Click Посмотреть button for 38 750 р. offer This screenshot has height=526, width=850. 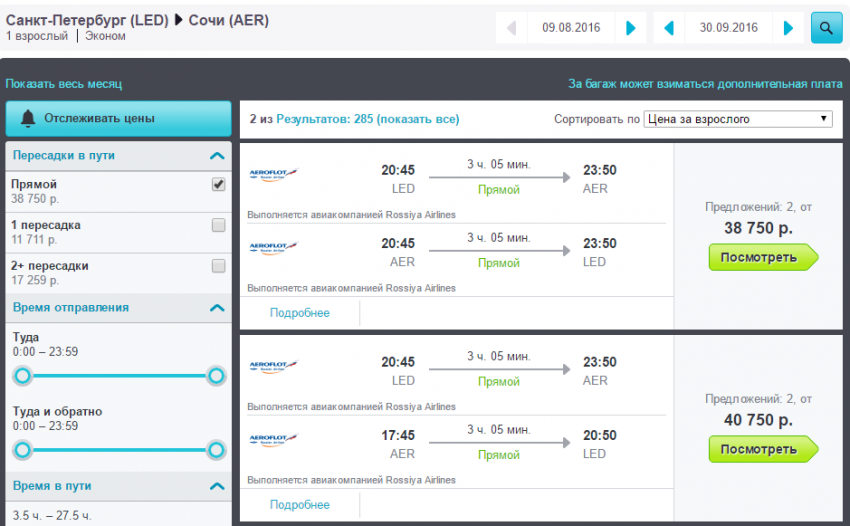click(x=762, y=257)
